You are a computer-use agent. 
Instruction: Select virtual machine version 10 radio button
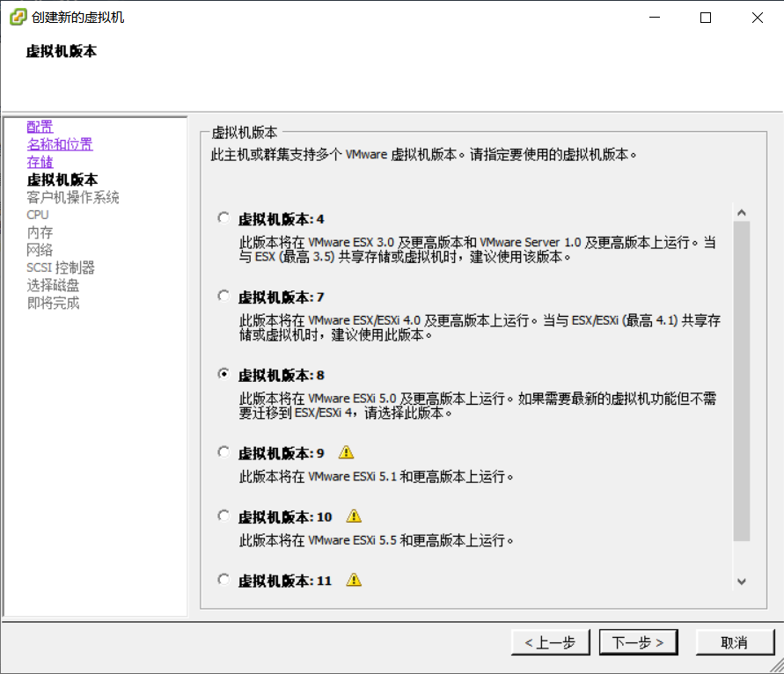(223, 516)
